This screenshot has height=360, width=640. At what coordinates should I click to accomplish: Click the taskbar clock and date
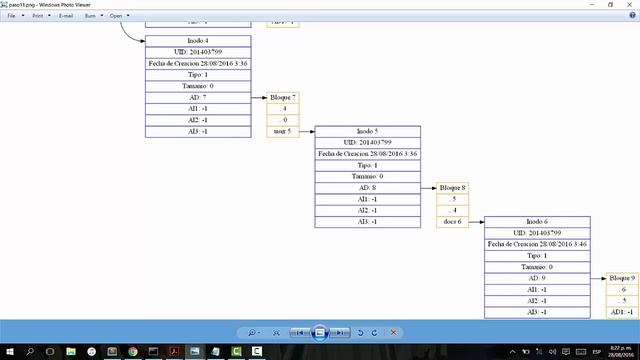tap(621, 351)
